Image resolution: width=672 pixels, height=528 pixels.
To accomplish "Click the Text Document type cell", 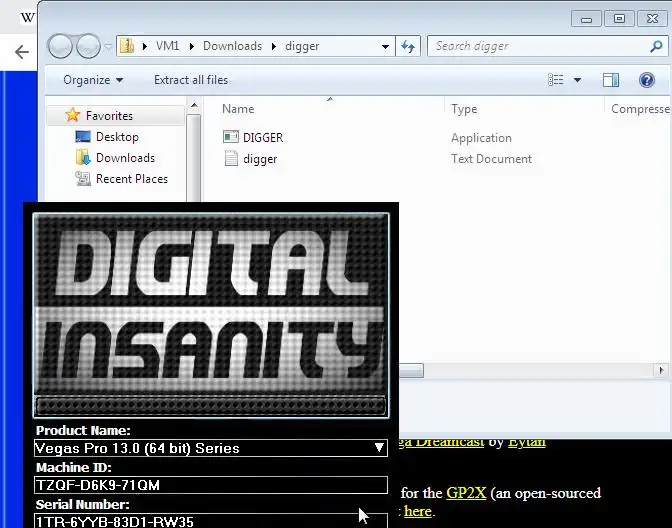I will [491, 159].
